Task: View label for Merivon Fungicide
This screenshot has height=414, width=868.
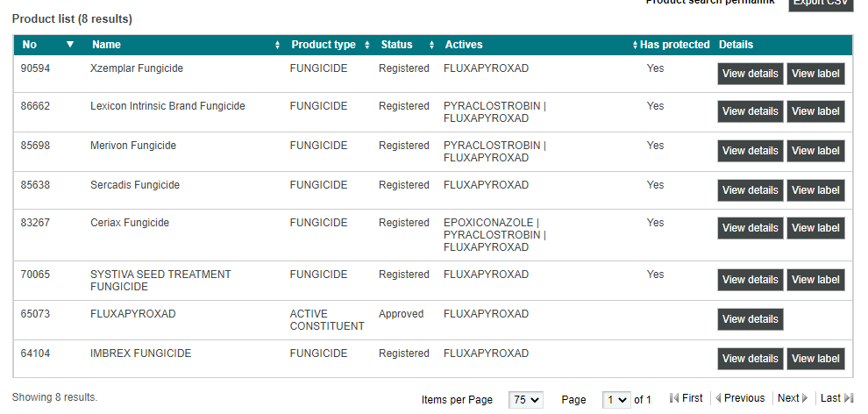Action: coord(815,151)
